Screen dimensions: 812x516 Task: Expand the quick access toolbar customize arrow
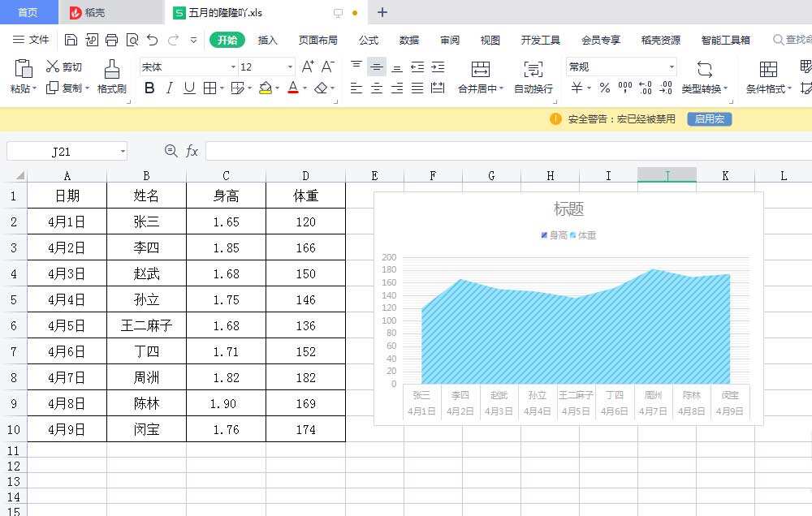click(x=193, y=40)
